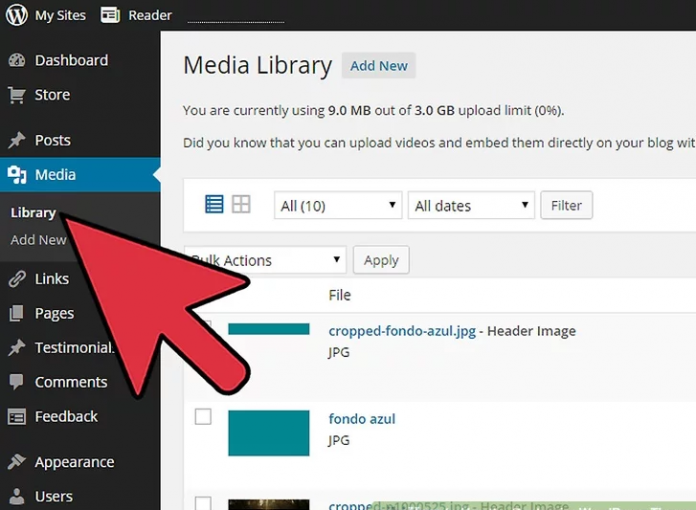Click the Posts pushpin icon
The width and height of the screenshot is (696, 510).
point(17,140)
